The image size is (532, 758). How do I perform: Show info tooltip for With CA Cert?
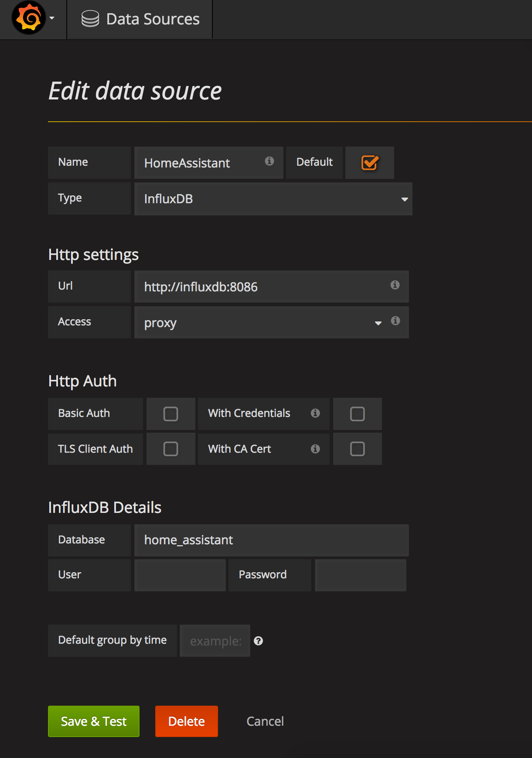point(315,449)
